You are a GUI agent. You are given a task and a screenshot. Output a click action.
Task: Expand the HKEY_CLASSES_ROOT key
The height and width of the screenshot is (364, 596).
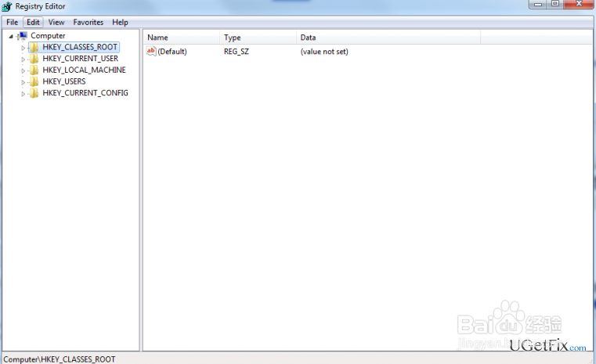(23, 48)
